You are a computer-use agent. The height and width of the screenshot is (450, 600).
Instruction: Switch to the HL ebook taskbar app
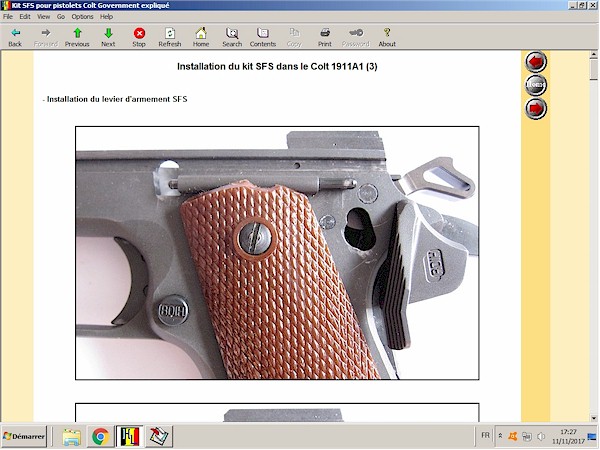(x=130, y=436)
